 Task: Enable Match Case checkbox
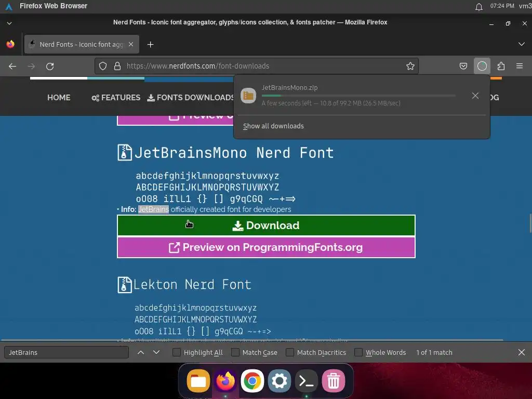pos(235,353)
